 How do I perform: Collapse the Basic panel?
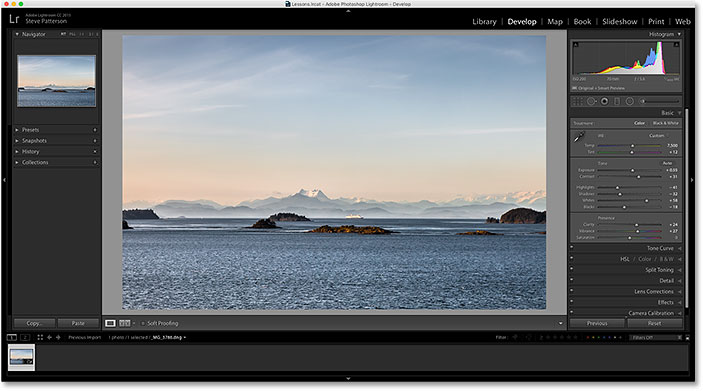(x=679, y=113)
